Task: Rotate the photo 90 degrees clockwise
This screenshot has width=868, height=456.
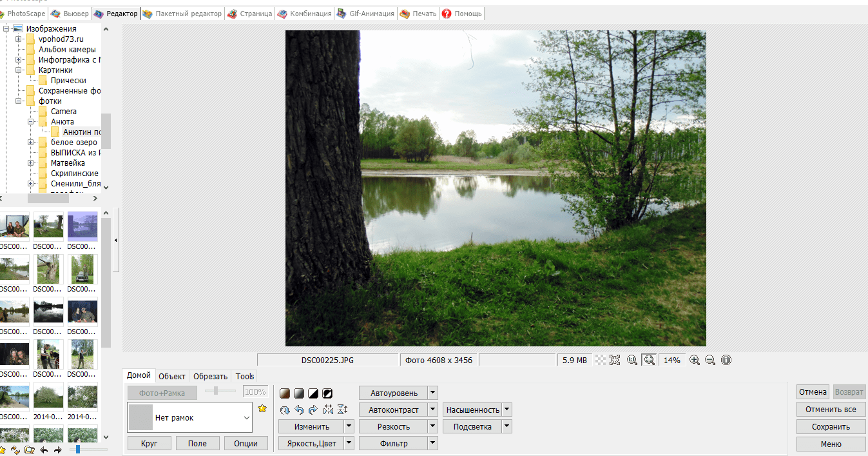Action: [x=313, y=410]
